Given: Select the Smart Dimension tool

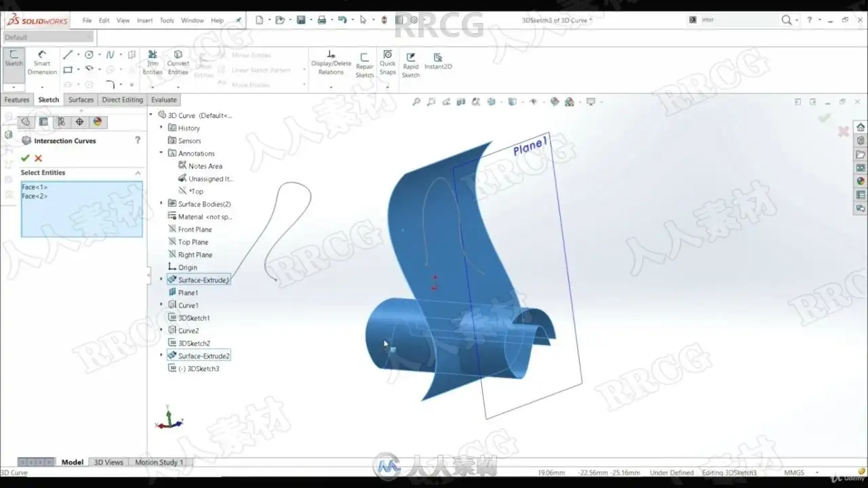Looking at the screenshot, I should coord(42,62).
